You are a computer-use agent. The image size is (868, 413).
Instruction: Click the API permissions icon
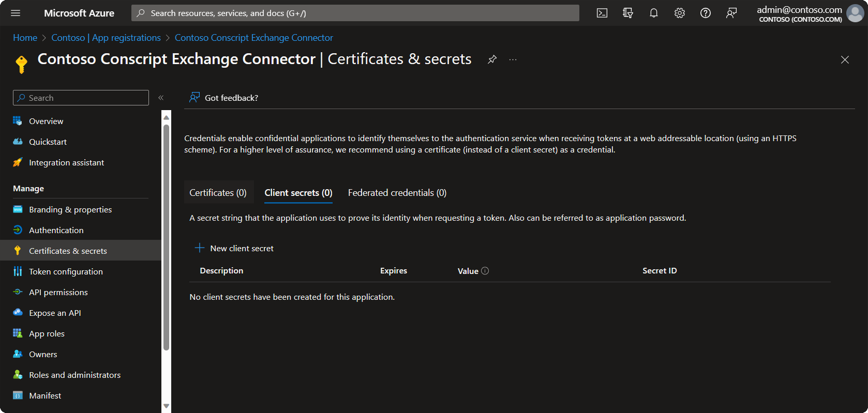pos(18,292)
